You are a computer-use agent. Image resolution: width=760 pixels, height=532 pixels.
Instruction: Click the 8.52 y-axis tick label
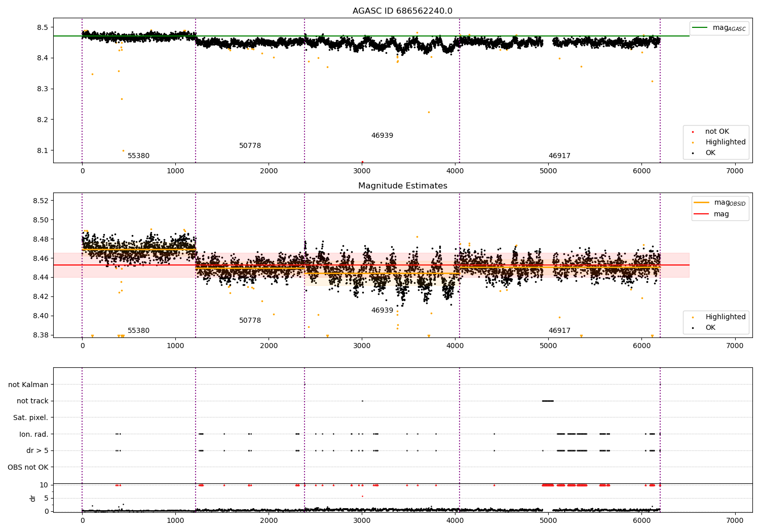click(x=41, y=201)
